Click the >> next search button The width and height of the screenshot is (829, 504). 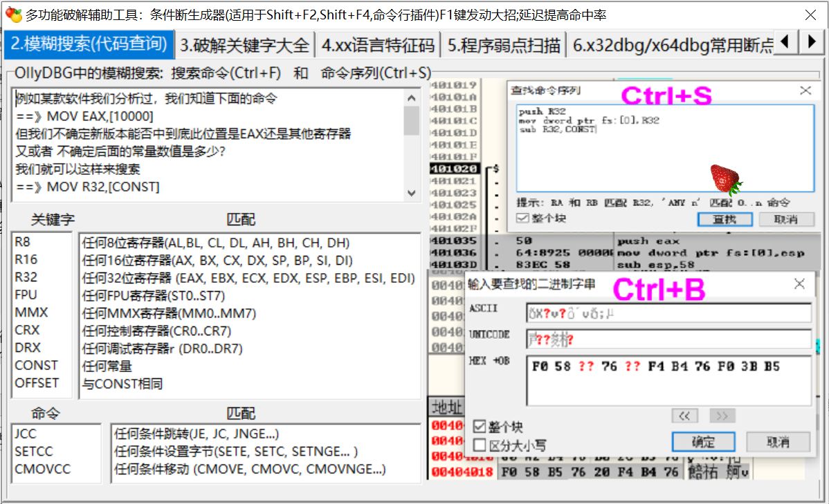click(x=722, y=416)
